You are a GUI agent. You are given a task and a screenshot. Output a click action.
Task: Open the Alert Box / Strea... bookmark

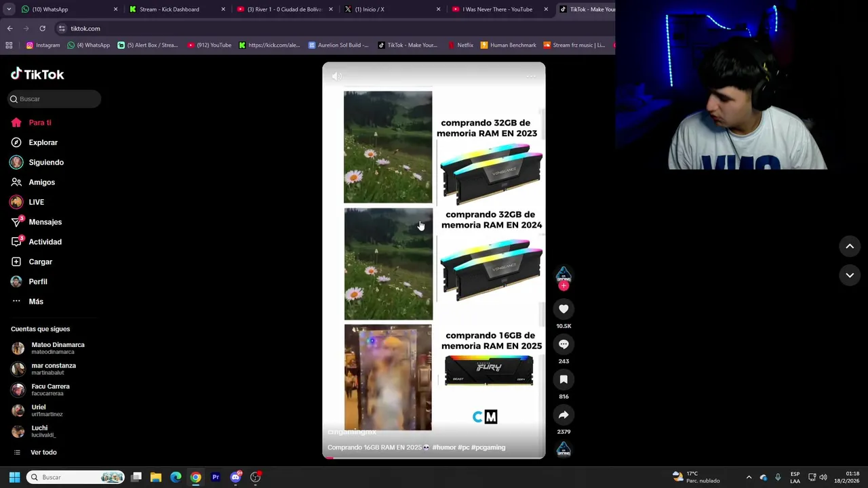pos(147,45)
